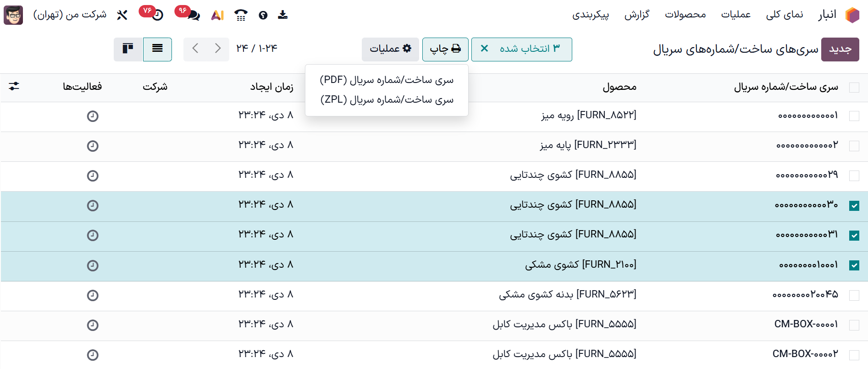Check the row for serial ۰۰۰۰۰۰۰۰۰۰۰۰۱
The width and height of the screenshot is (868, 369).
[x=854, y=116]
